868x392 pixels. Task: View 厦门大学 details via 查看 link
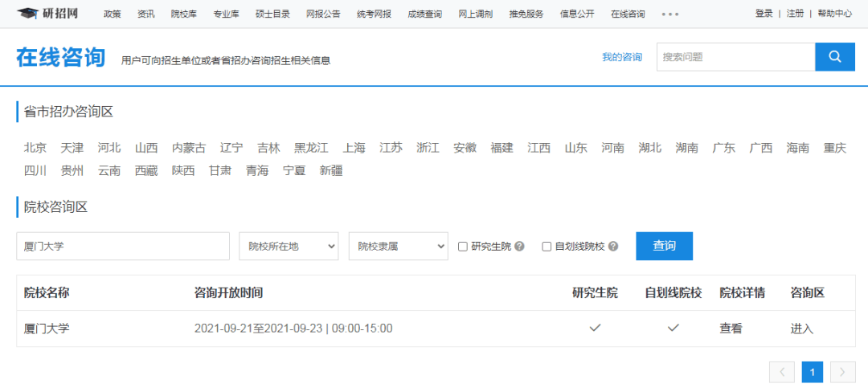[731, 329]
